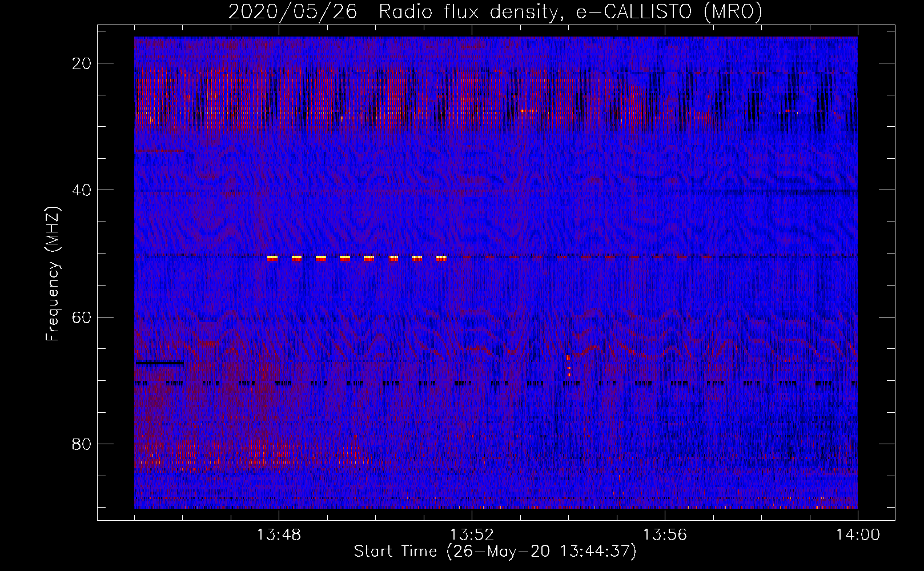Click the first bright yellow burst near 50 MHz
Viewport: 924px width, 571px height.
click(x=272, y=258)
